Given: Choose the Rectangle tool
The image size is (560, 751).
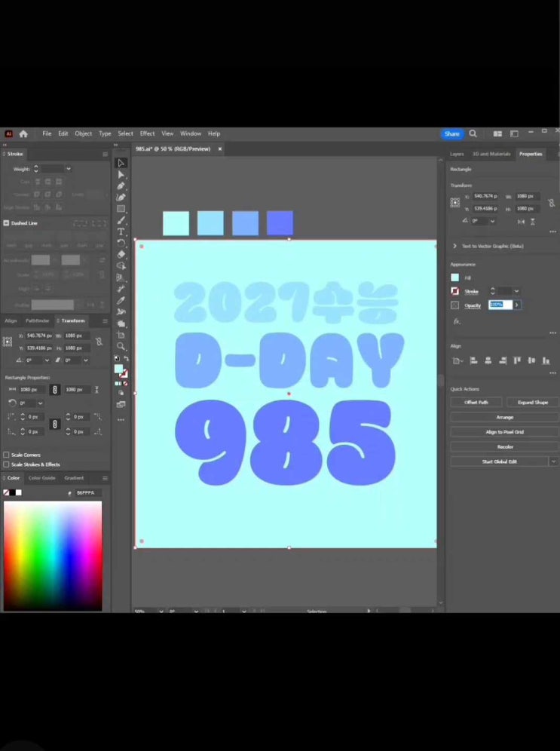Looking at the screenshot, I should coord(121,209).
